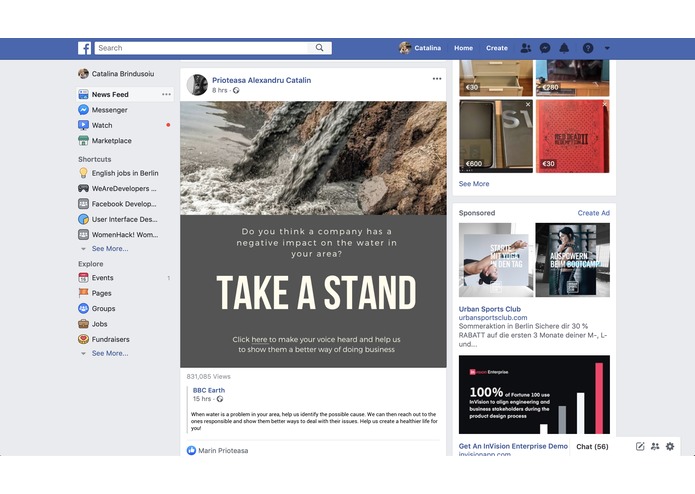Open chat settings gear icon
The image size is (695, 494).
tap(670, 446)
